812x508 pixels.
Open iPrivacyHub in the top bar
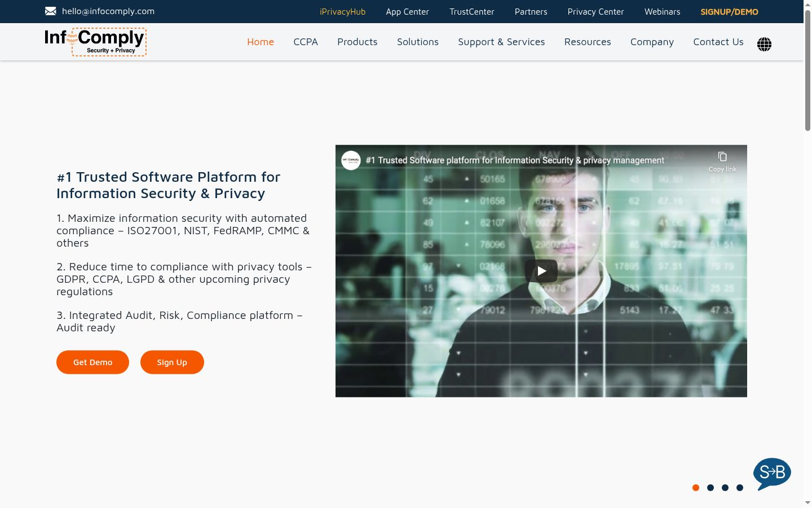343,12
